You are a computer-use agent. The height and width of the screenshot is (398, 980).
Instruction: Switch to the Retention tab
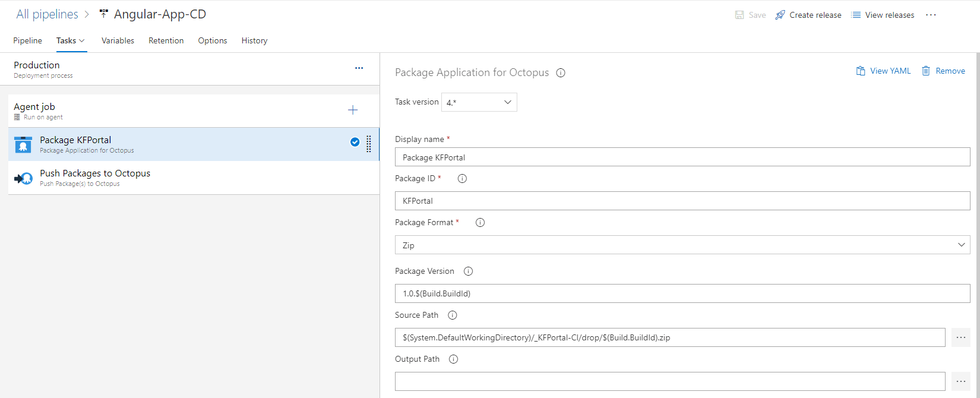[166, 40]
